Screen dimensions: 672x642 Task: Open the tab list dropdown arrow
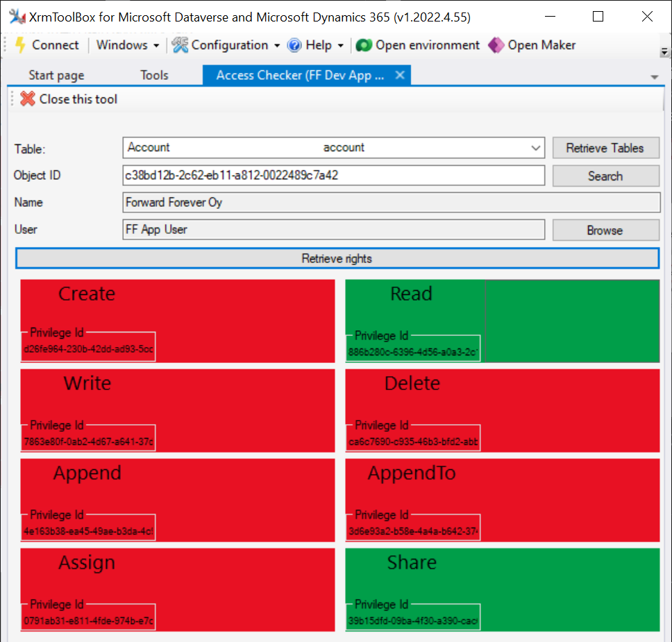pyautogui.click(x=654, y=77)
